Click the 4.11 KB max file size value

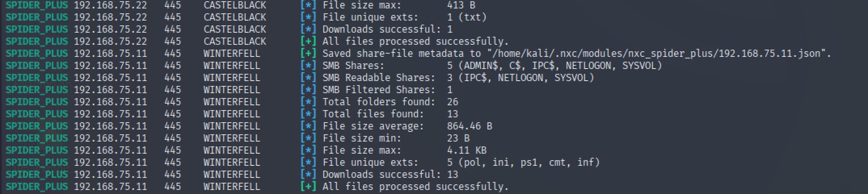point(466,150)
